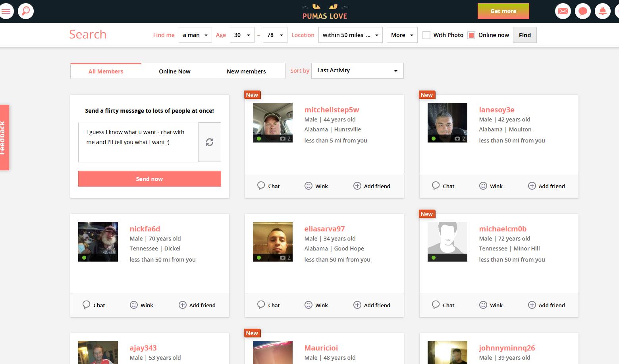Open the maximum age dropdown showing 78
Screen dimensions: 619x364
point(275,35)
